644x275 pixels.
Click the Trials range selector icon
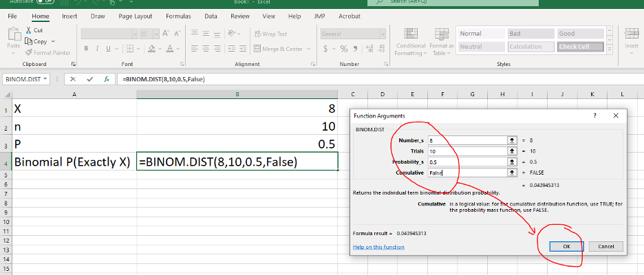512,151
